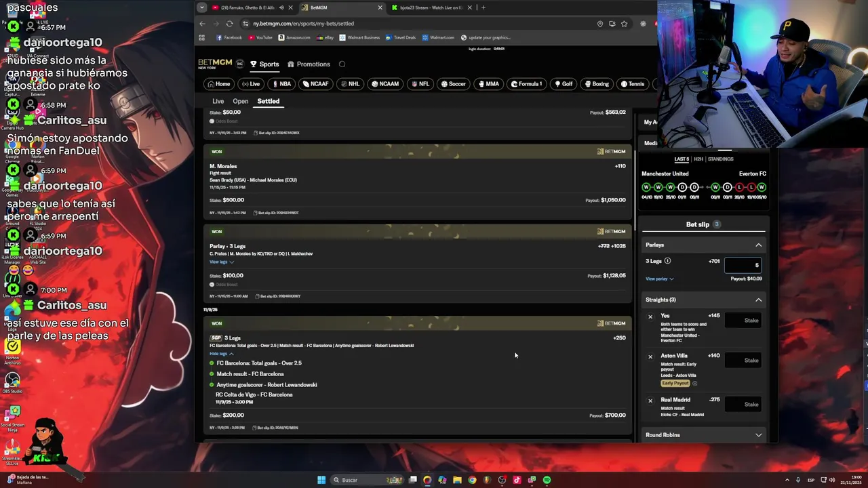
Task: Reload the BetMGM page
Action: click(x=229, y=24)
